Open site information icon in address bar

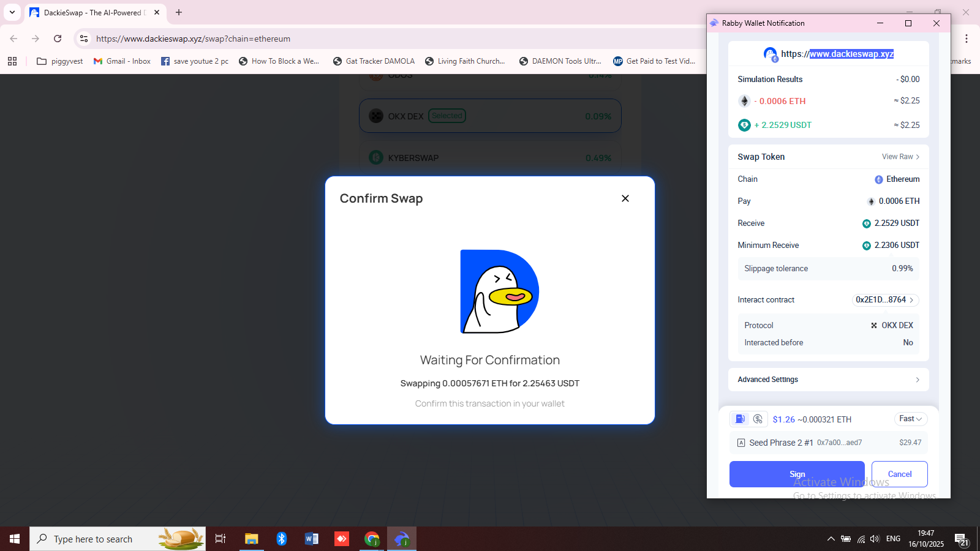[x=84, y=39]
